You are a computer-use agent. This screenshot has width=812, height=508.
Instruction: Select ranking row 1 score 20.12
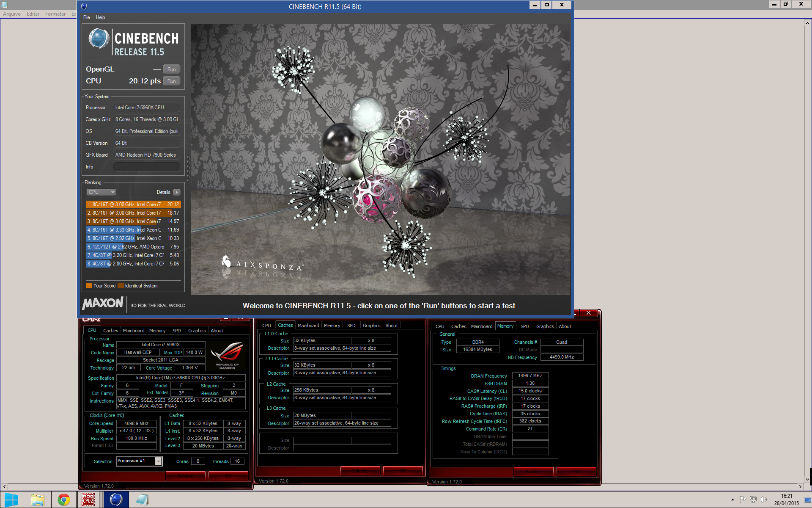tap(133, 204)
